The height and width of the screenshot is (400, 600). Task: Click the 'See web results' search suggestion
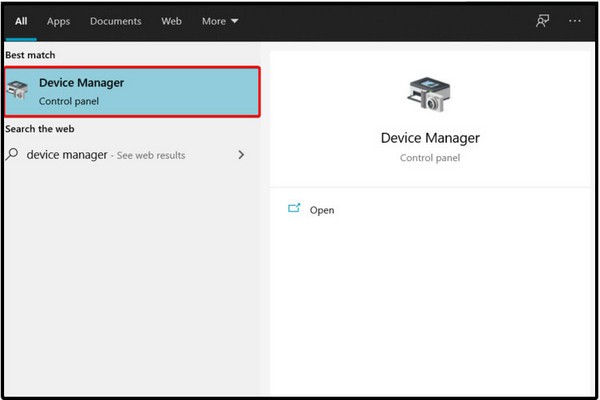coord(139,155)
